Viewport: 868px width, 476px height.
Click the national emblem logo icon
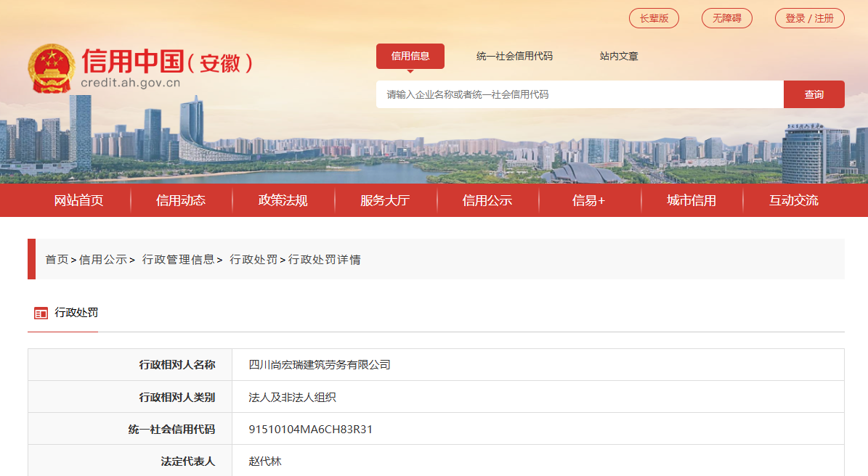51,68
